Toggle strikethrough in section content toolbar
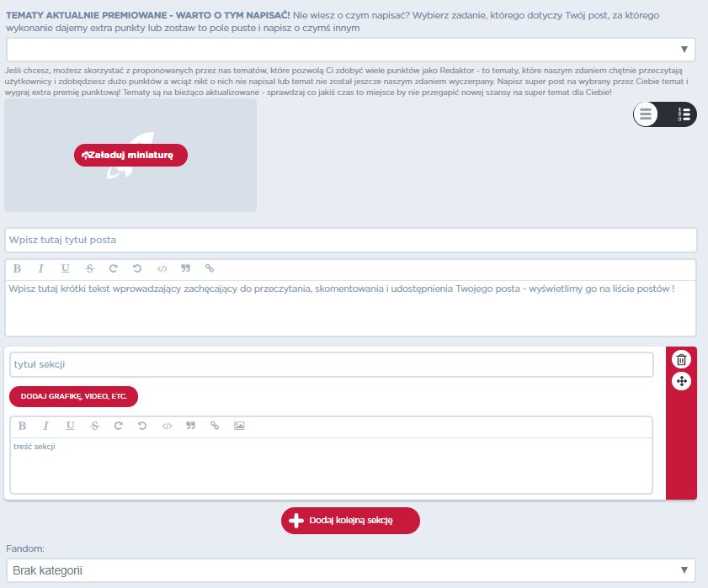The image size is (708, 588). (x=95, y=426)
